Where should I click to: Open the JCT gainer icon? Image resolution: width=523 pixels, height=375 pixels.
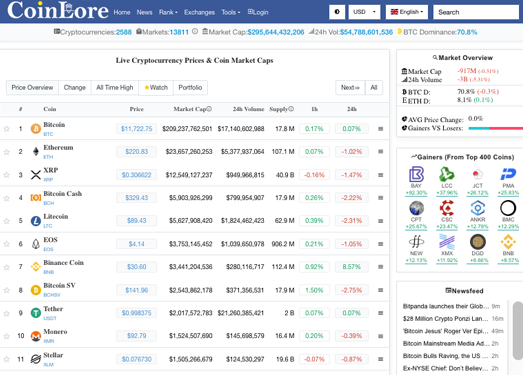[x=478, y=174]
